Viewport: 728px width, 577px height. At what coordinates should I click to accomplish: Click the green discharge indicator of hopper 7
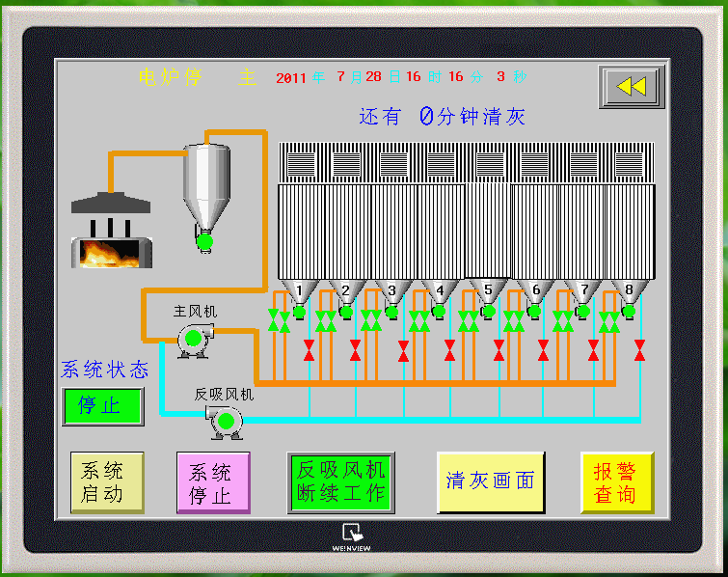[583, 312]
